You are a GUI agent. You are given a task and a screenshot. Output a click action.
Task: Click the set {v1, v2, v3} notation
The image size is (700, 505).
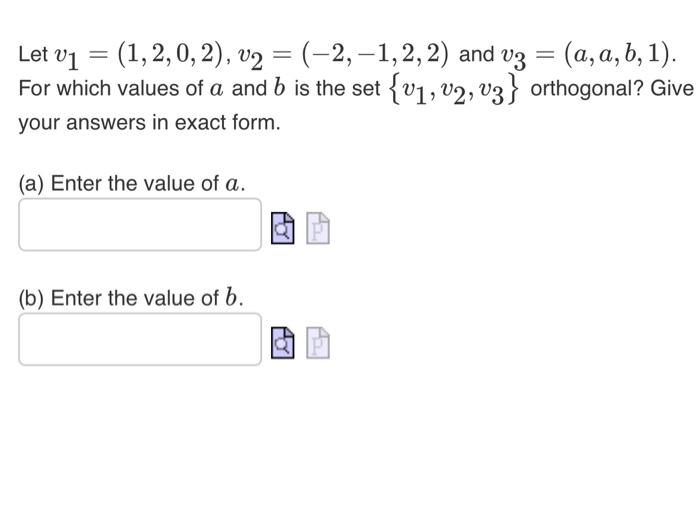click(454, 89)
